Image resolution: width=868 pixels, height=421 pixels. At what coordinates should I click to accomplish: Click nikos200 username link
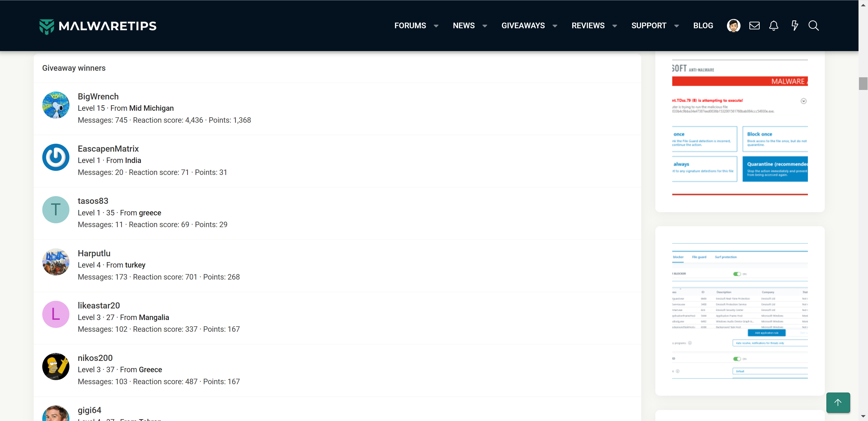[x=95, y=358]
